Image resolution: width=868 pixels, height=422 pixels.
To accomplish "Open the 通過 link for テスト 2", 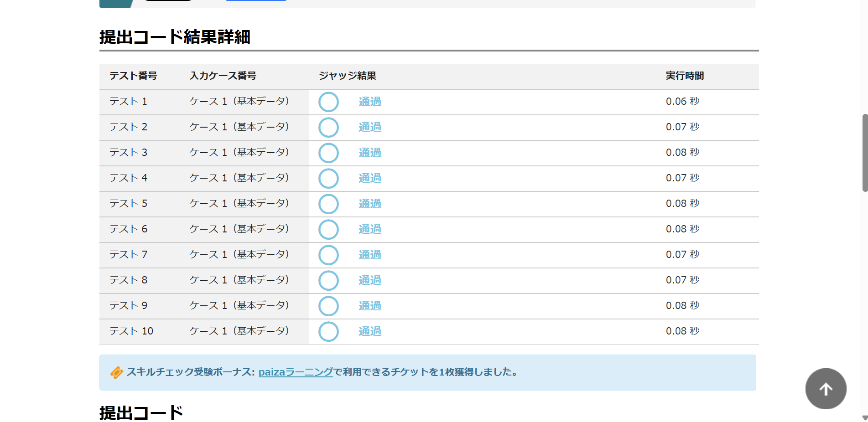I will pos(369,127).
